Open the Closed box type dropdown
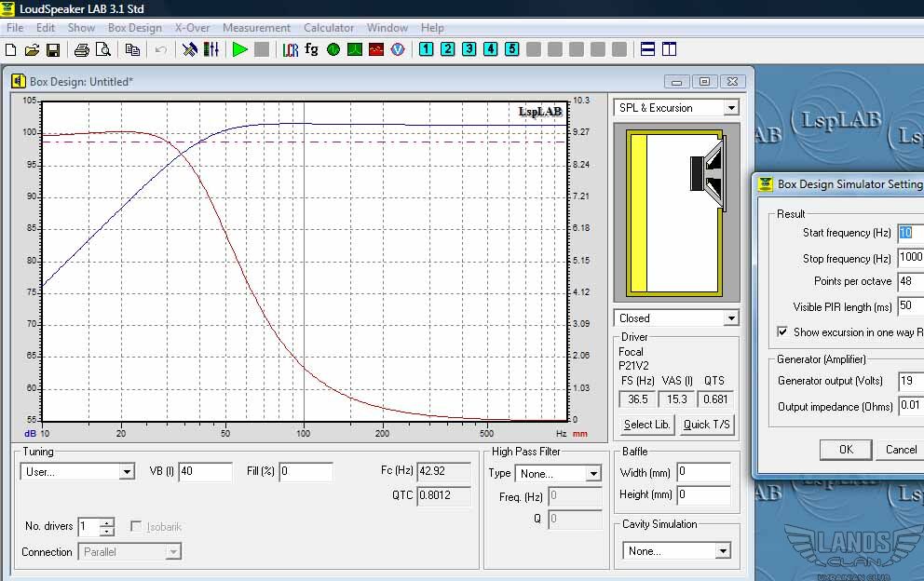924x581 pixels. tap(731, 318)
